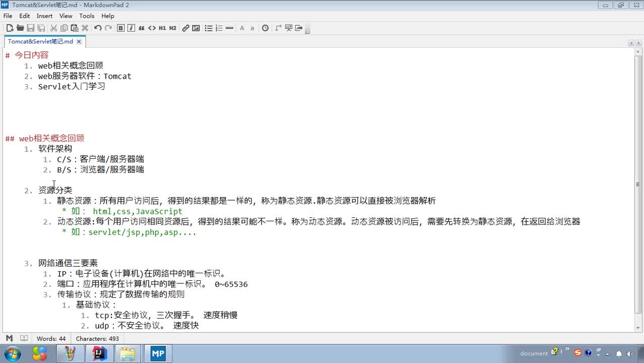Delete selection with the X toolbar icon
Image resolution: width=644 pixels, height=363 pixels.
[x=85, y=28]
